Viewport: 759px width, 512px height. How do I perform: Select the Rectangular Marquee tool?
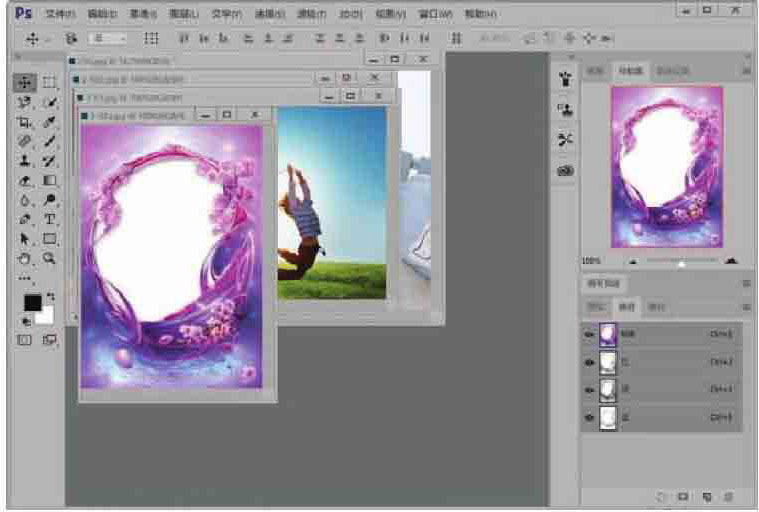(x=49, y=82)
